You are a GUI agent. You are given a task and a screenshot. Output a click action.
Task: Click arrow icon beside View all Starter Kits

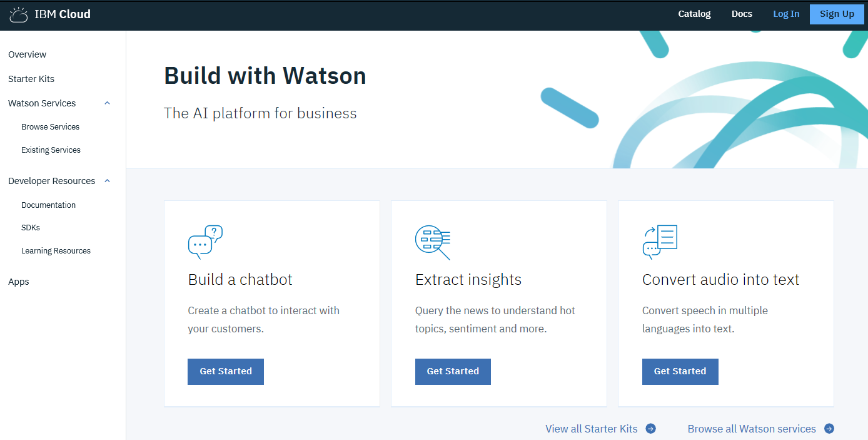tap(650, 429)
